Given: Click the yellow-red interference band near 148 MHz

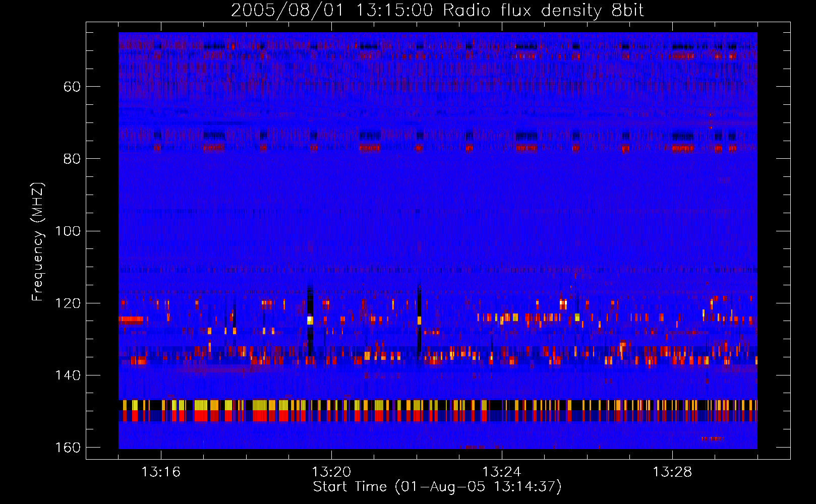Looking at the screenshot, I should [x=438, y=411].
